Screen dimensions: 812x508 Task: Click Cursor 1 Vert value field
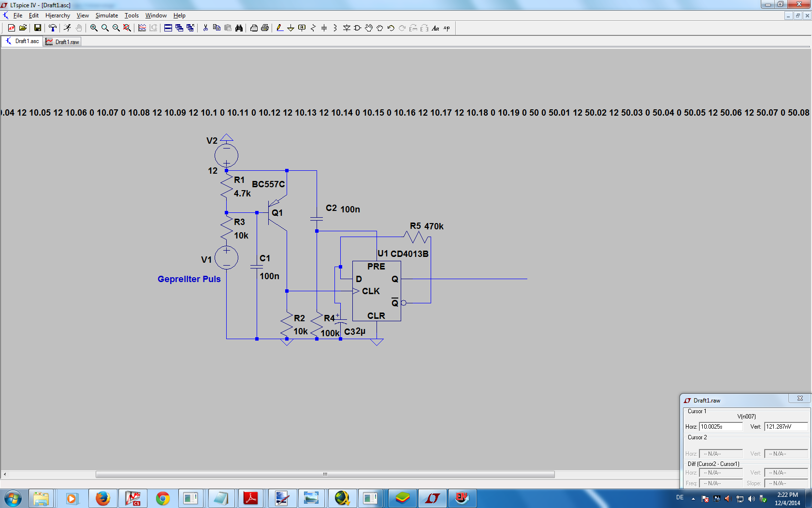786,427
